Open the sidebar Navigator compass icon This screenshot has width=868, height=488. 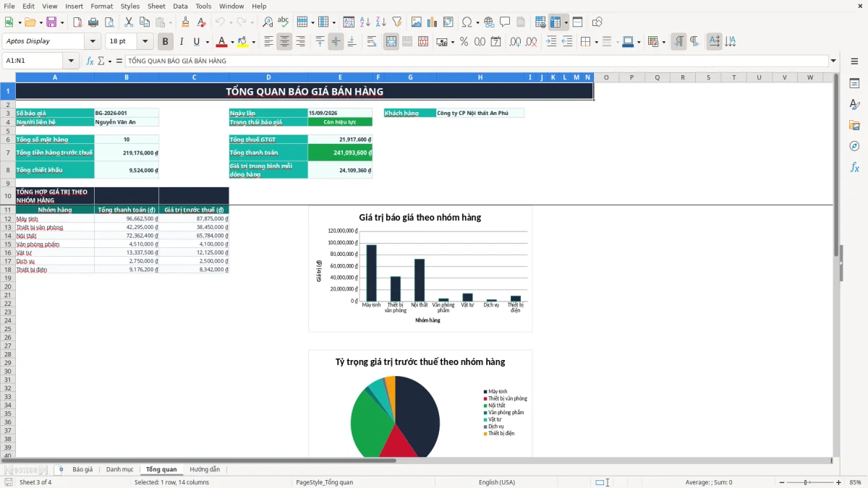pyautogui.click(x=854, y=146)
